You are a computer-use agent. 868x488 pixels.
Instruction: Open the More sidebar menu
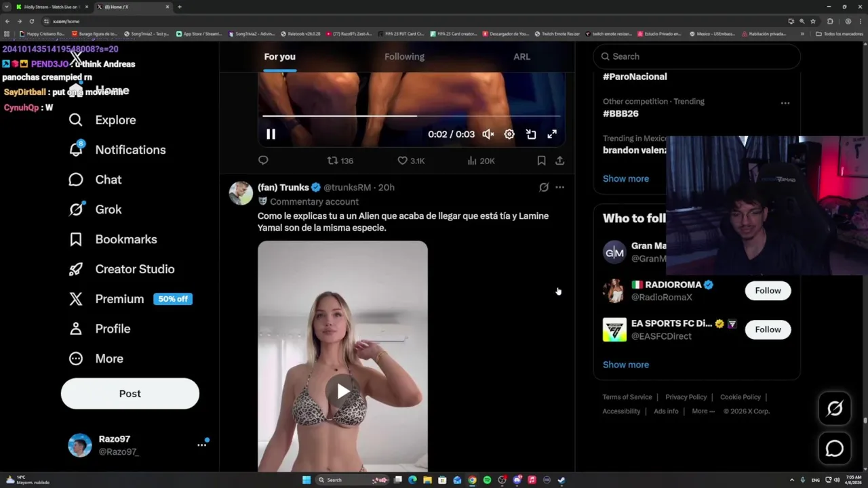pos(96,359)
